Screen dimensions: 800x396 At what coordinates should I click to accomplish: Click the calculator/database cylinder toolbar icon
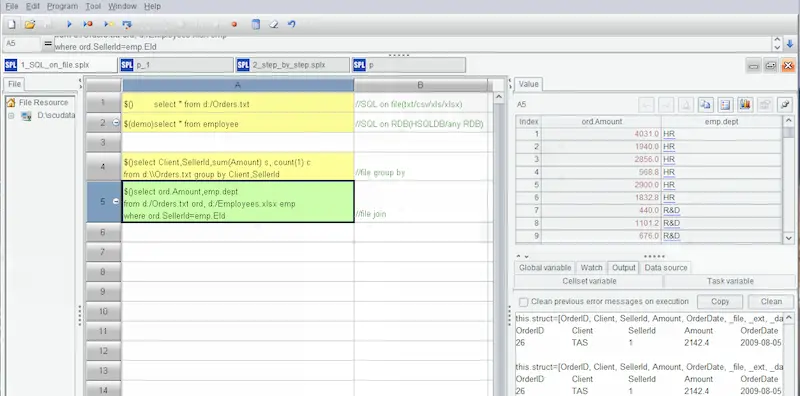point(256,24)
